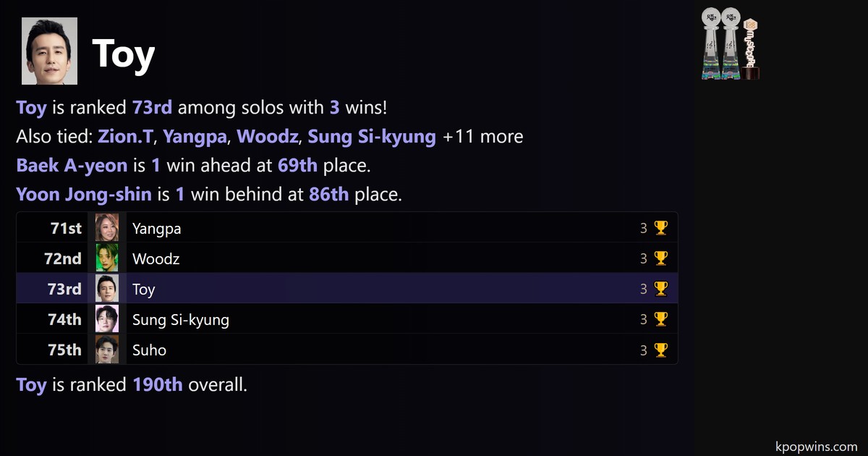Click the Sung Si-kyung link in tied list
The width and height of the screenshot is (868, 456).
(372, 137)
